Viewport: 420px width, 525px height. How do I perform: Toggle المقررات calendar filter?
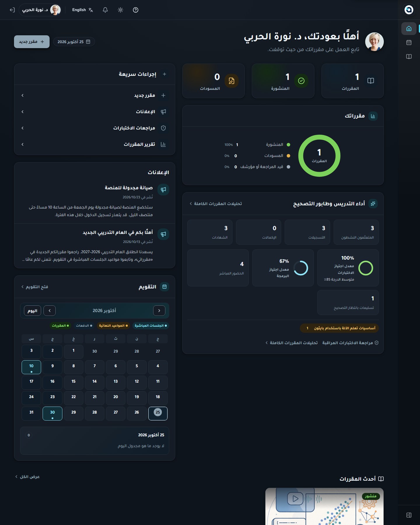coord(60,325)
